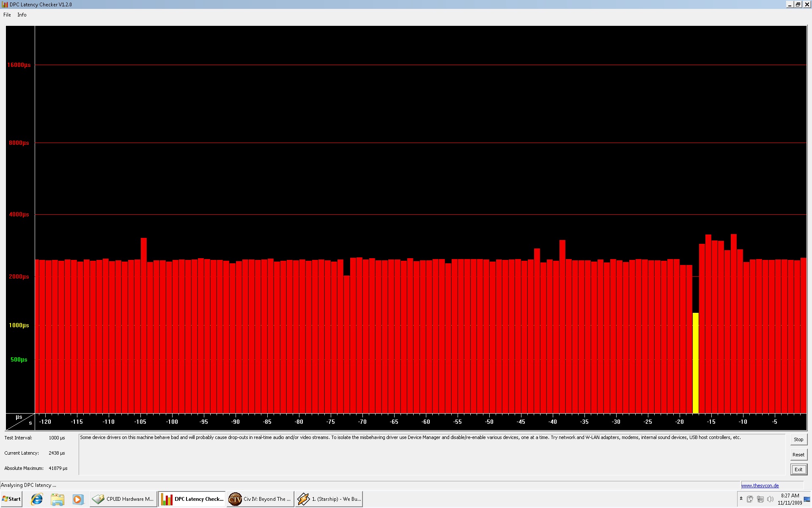Launch Internet Explorer from taskbar

click(x=37, y=500)
